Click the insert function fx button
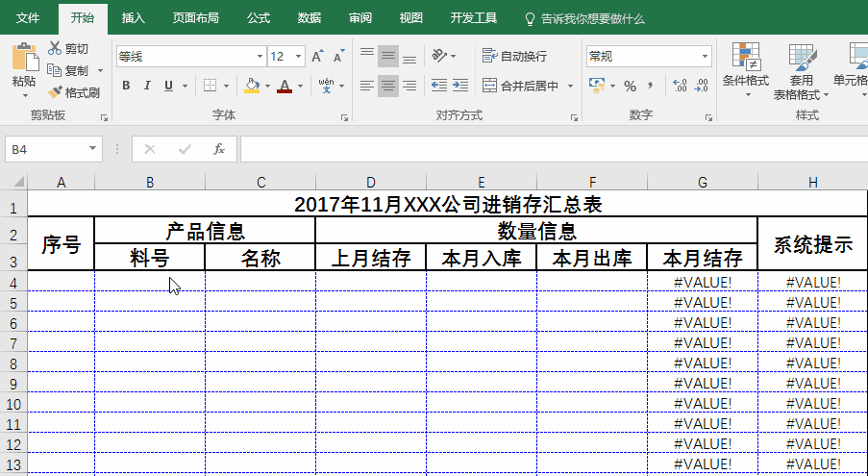The height and width of the screenshot is (476, 868). 219,149
